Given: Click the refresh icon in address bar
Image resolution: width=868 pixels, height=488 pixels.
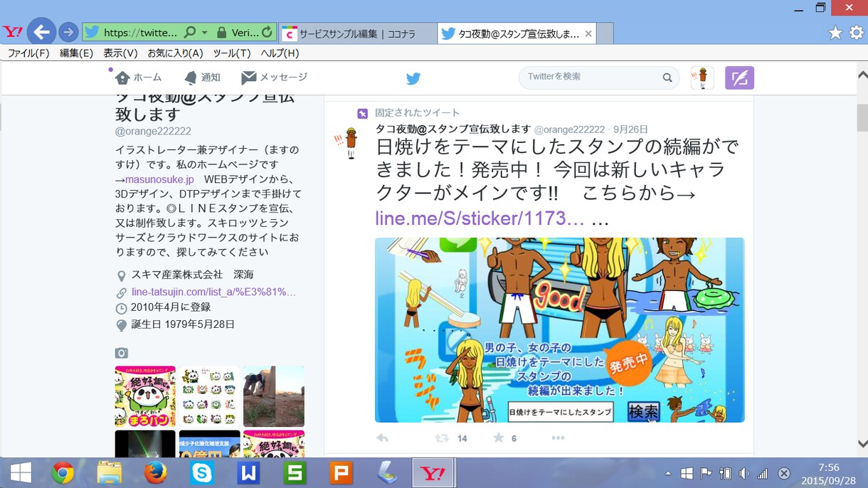Looking at the screenshot, I should click(267, 32).
